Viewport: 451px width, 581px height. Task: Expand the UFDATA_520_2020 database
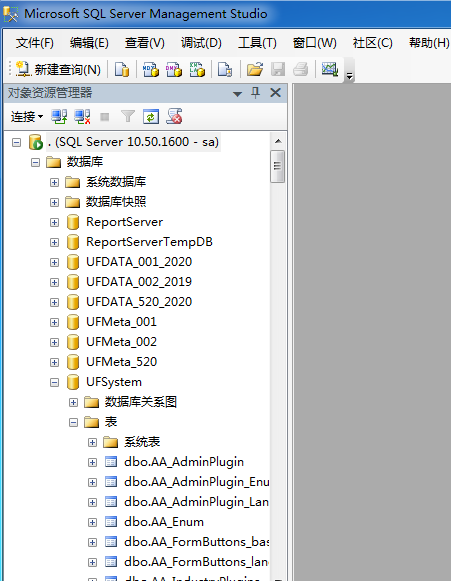[x=54, y=302]
